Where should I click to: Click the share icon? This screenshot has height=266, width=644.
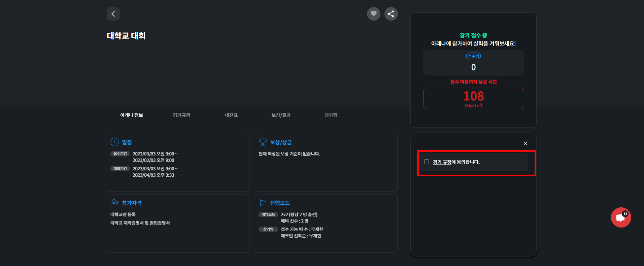391,14
